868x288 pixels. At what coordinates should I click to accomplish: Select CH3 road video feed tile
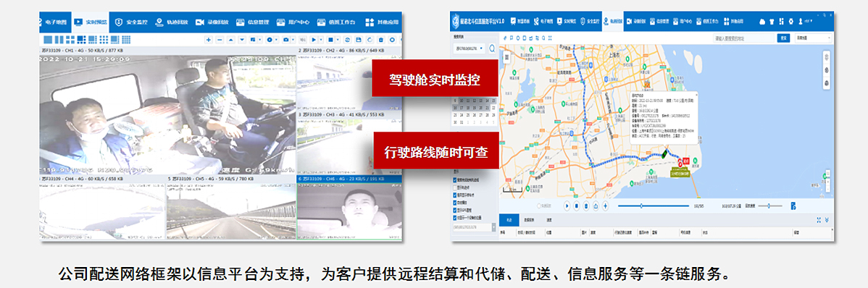(x=349, y=146)
